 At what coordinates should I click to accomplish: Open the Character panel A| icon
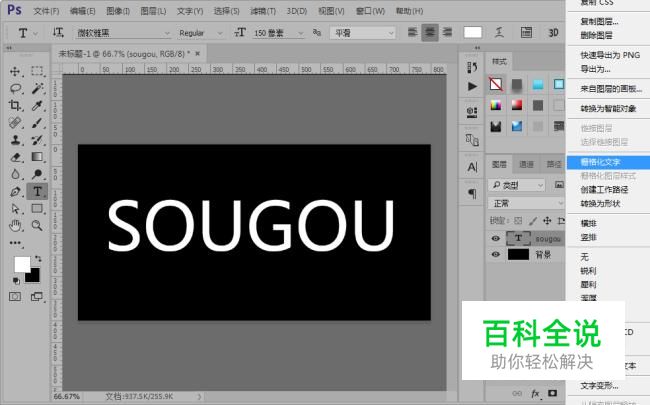click(472, 167)
